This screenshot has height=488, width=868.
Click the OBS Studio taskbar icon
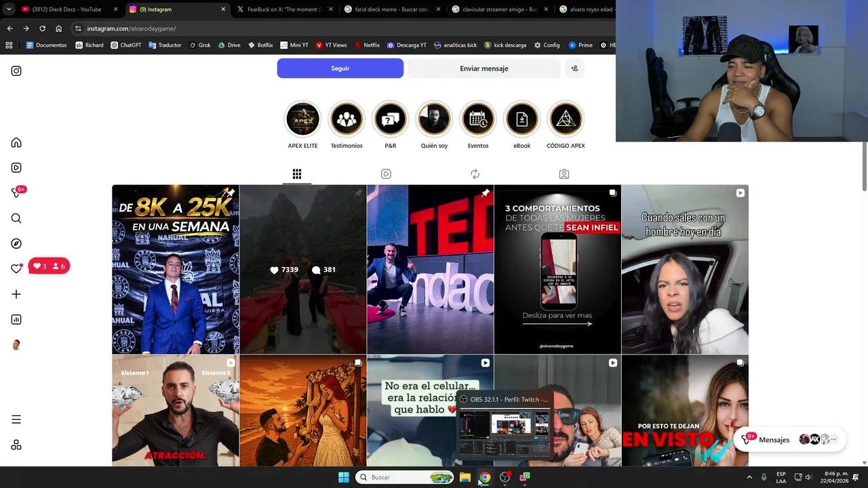(505, 477)
